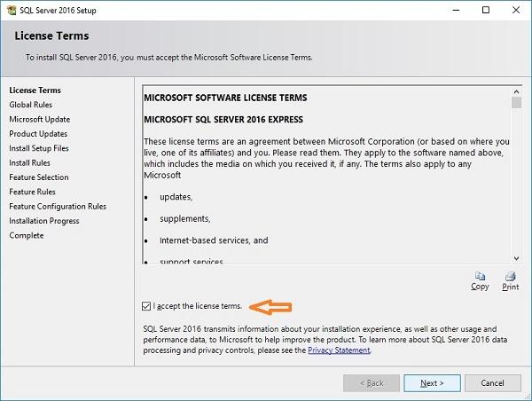Click the MICROSOFT SQL SERVER 2016 EXPRESS heading

click(223, 120)
